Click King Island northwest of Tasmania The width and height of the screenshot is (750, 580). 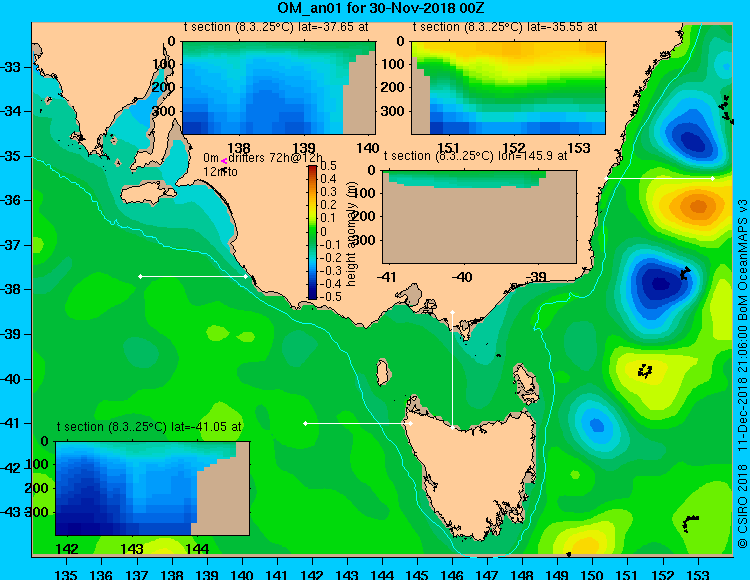[382, 372]
